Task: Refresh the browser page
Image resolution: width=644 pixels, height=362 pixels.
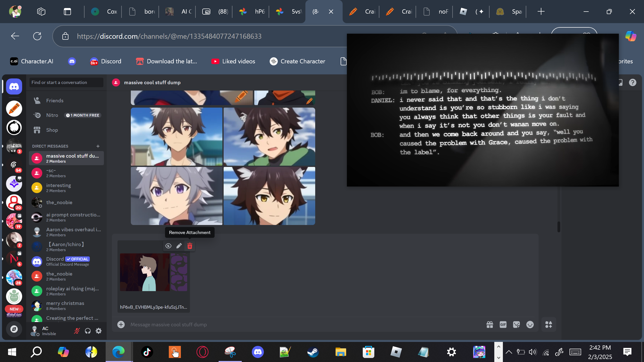Action: (x=37, y=36)
